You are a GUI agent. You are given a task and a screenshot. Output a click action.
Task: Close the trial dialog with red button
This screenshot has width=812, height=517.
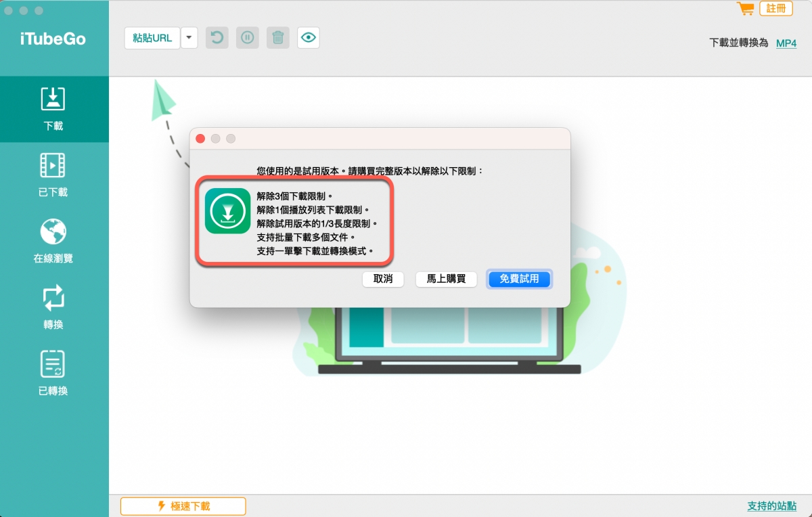click(x=200, y=139)
